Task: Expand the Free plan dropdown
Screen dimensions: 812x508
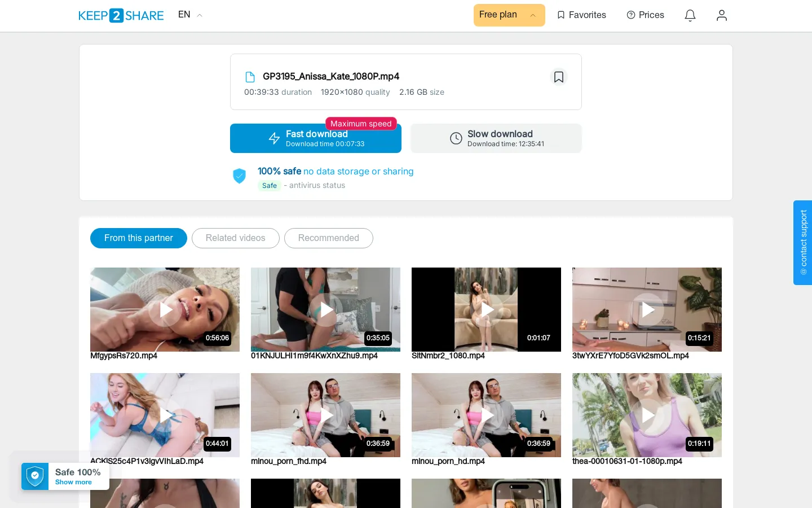Action: pos(509,15)
